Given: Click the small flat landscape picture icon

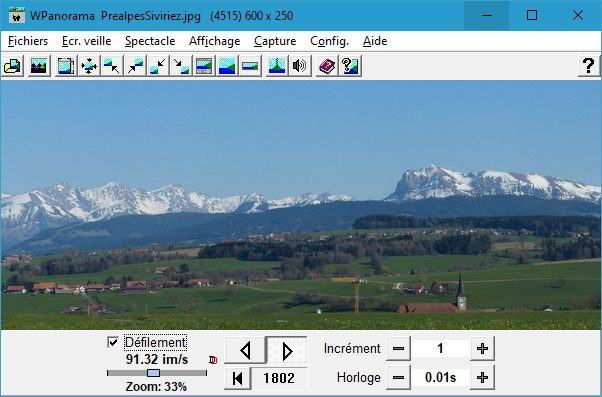Looking at the screenshot, I should (250, 66).
